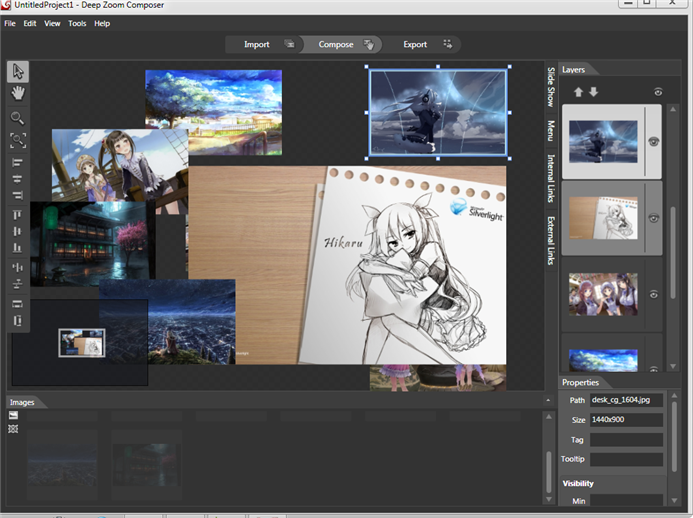
Task: Select the desk sketch layer thumbnail
Action: (x=603, y=218)
